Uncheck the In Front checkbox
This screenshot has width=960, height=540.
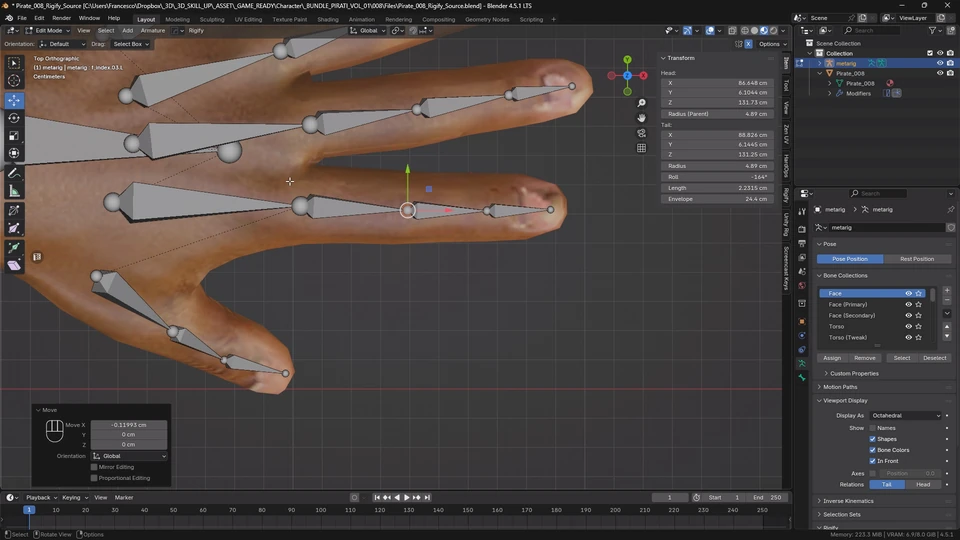(x=872, y=461)
